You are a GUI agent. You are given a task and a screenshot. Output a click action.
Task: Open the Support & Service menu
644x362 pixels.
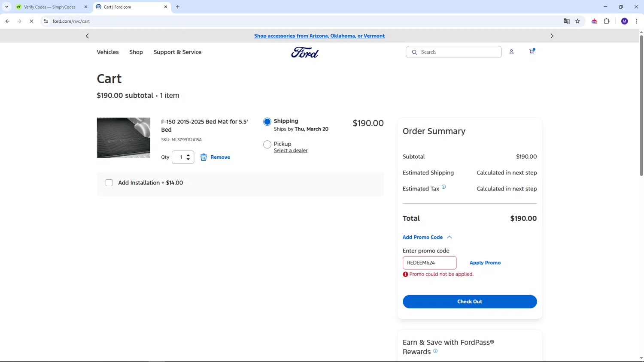click(x=177, y=52)
